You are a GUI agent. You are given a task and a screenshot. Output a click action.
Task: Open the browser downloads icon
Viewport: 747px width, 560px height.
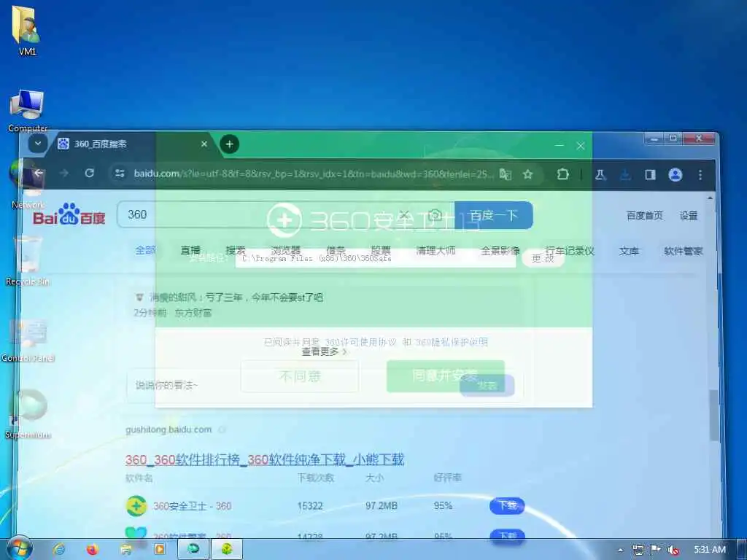click(x=625, y=175)
